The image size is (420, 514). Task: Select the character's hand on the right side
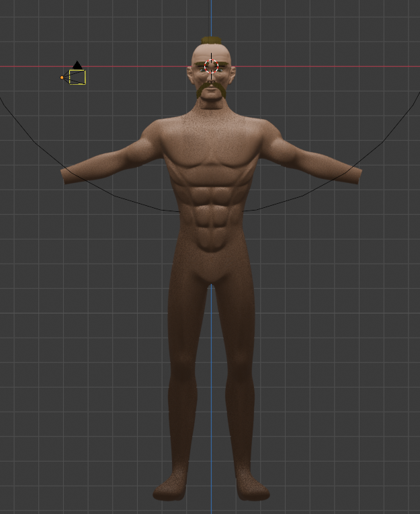pyautogui.click(x=352, y=175)
